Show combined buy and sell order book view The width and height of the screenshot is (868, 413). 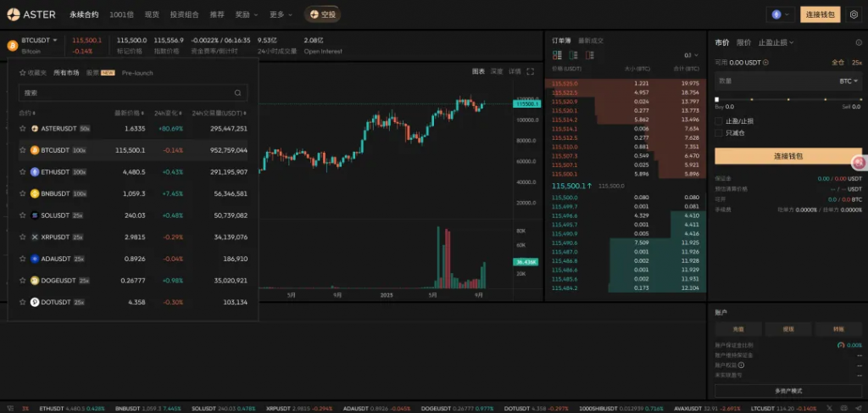558,55
